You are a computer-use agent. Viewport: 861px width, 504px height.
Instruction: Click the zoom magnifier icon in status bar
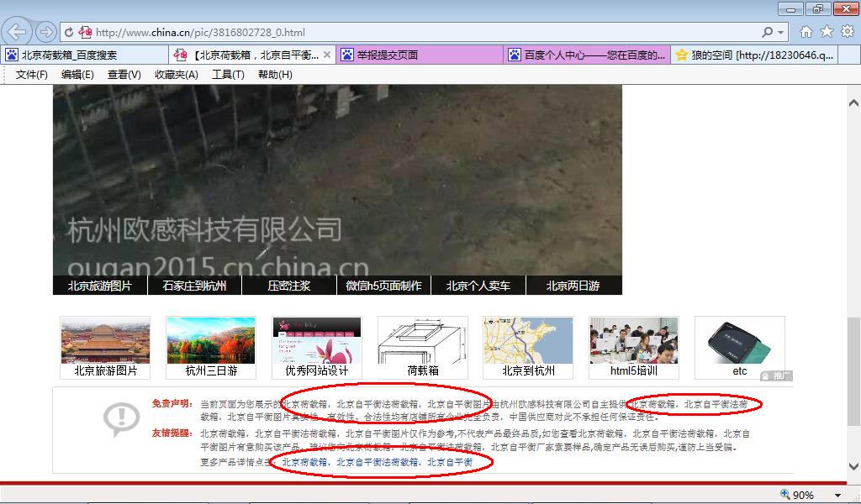(x=785, y=494)
